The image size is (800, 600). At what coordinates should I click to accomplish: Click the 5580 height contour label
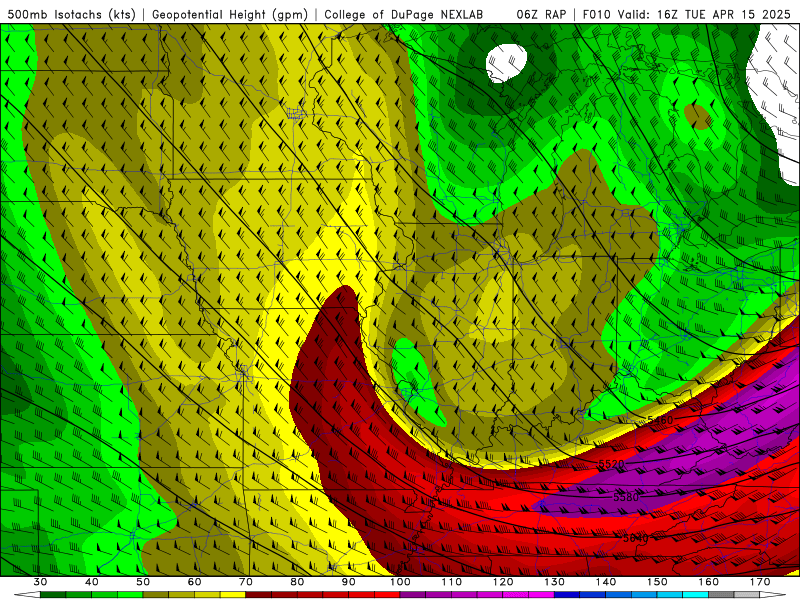point(626,497)
